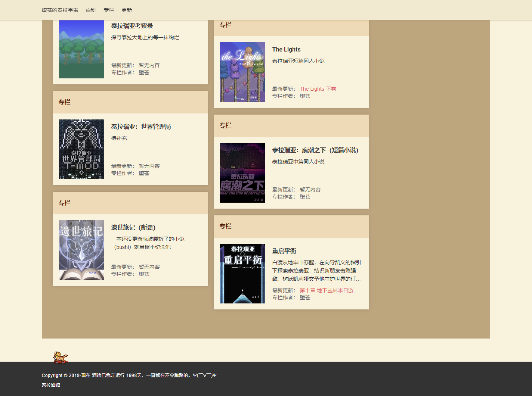Open The Lights column heading
Screen dimensions: 532x396
[x=286, y=49]
